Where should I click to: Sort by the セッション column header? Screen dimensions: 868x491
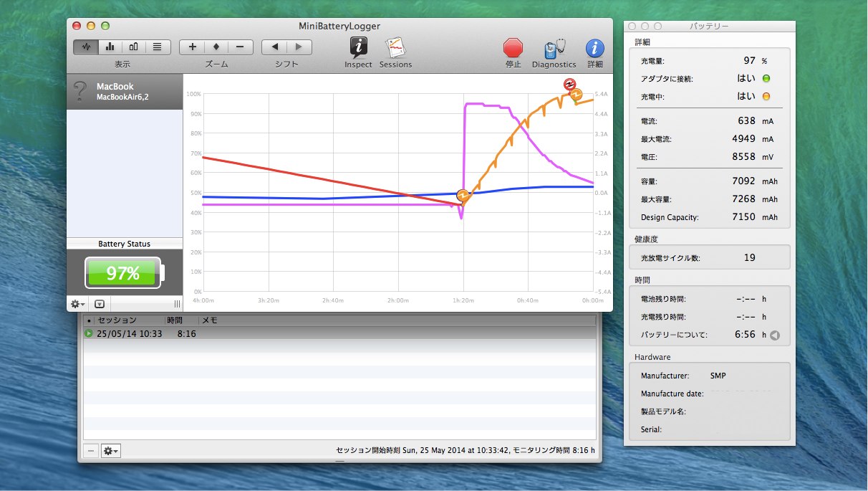click(130, 320)
